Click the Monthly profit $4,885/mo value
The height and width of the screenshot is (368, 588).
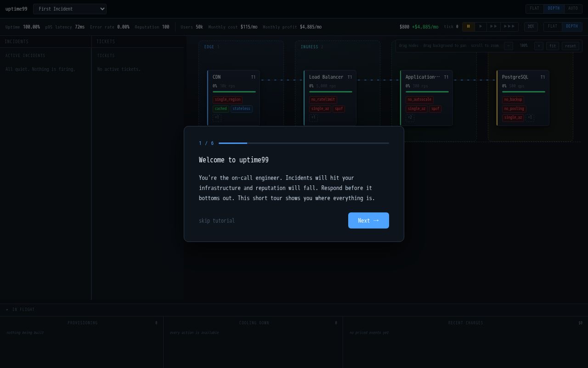[x=311, y=27]
